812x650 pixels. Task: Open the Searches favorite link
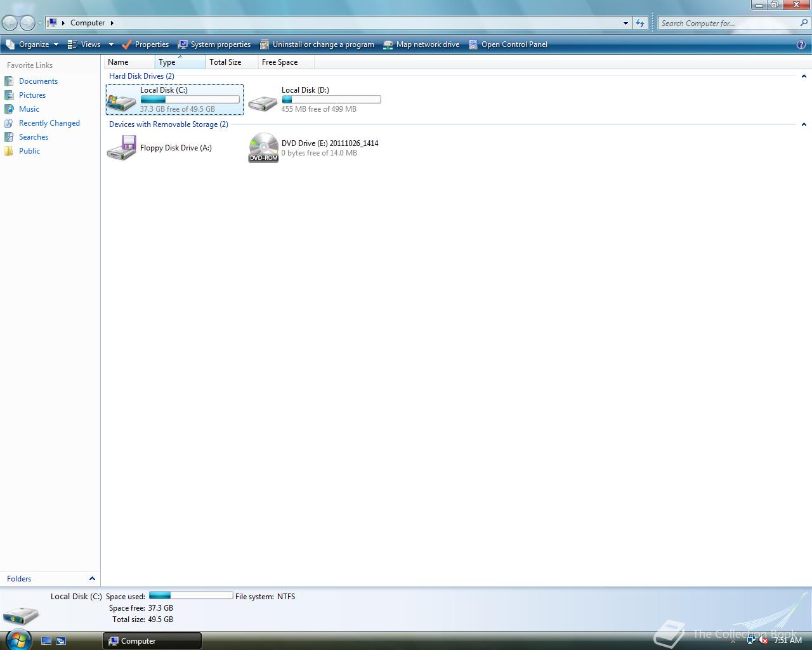coord(34,137)
